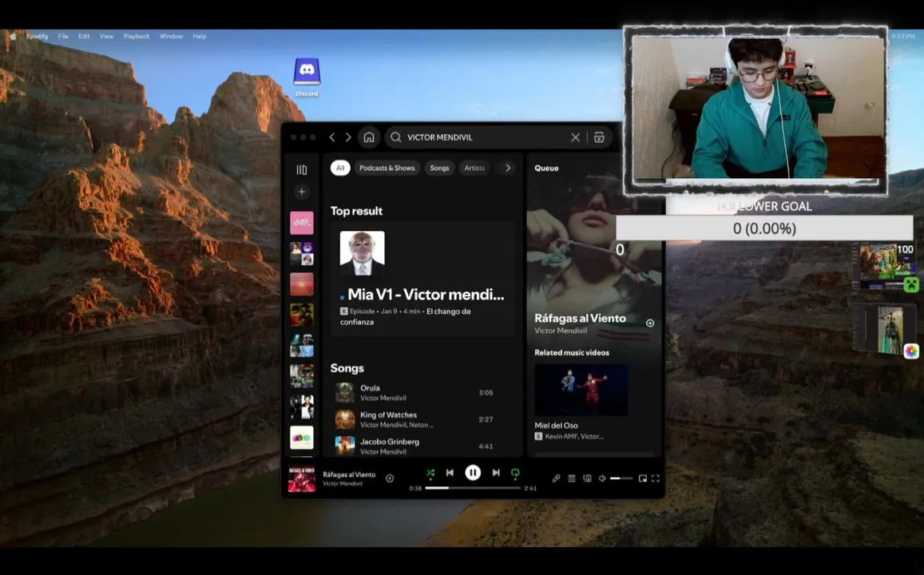Select the Songs filter chip
The image size is (924, 575).
pos(439,168)
